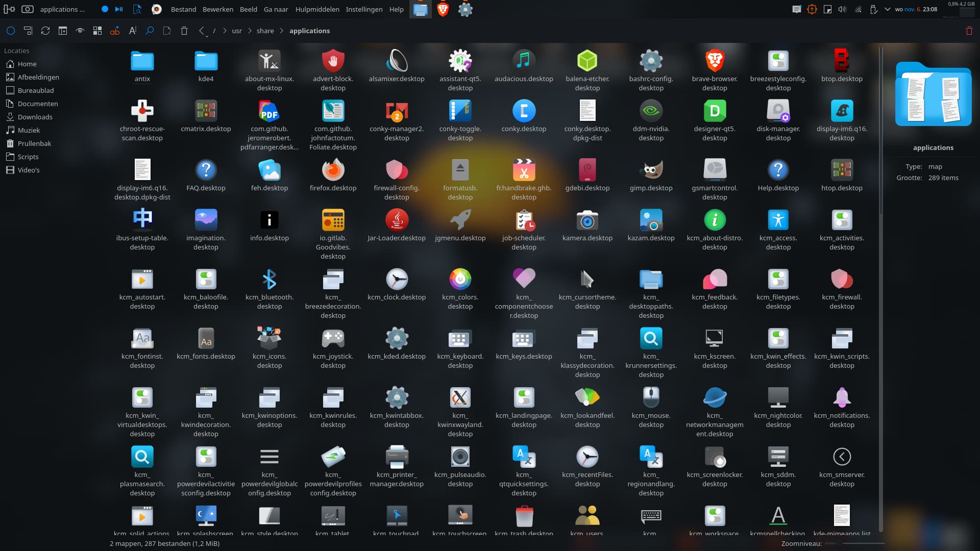The height and width of the screenshot is (551, 980).
Task: Toggle the panel pin icon at top-left
Action: pyautogui.click(x=9, y=9)
